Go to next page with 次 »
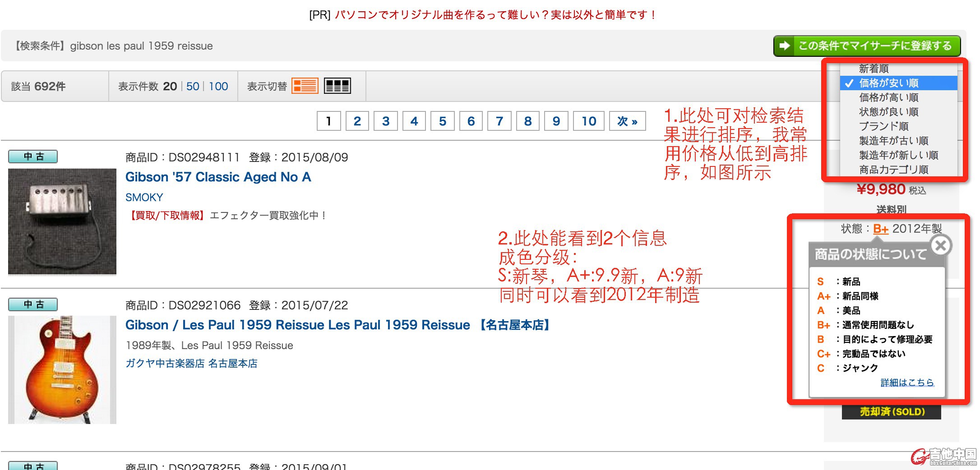This screenshot has height=470, width=980. (x=627, y=121)
